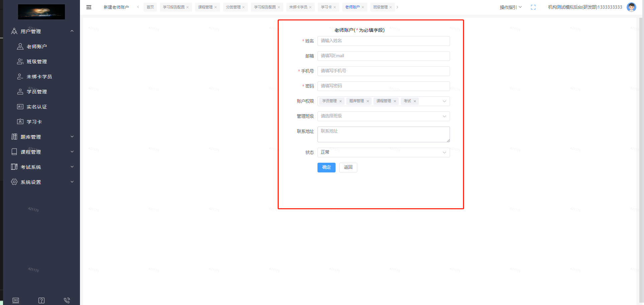Close the 未绑卡学员 tab

[310, 7]
